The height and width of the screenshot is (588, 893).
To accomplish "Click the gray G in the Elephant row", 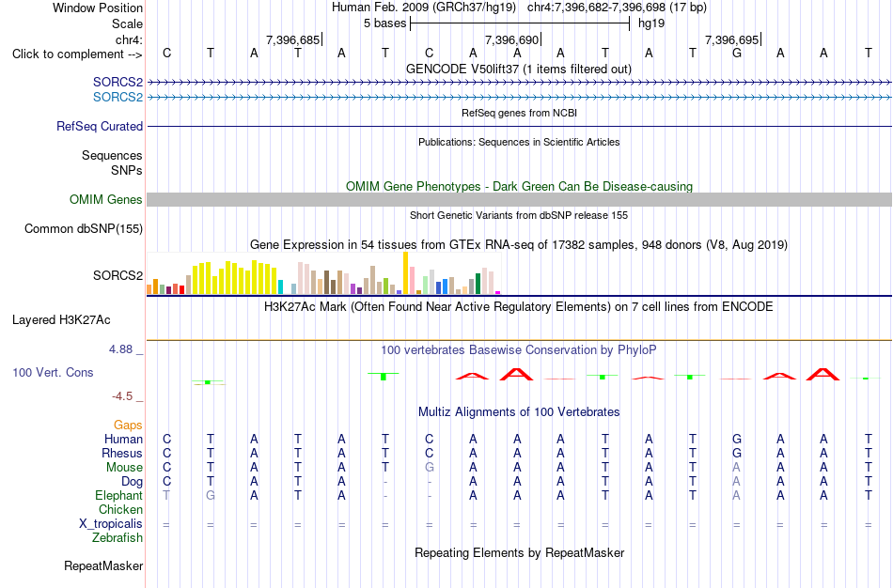I will point(211,495).
